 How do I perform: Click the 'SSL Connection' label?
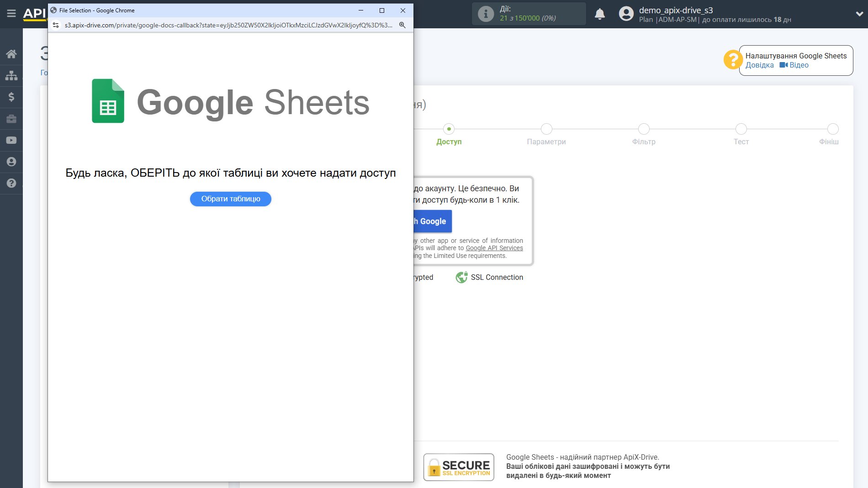497,277
